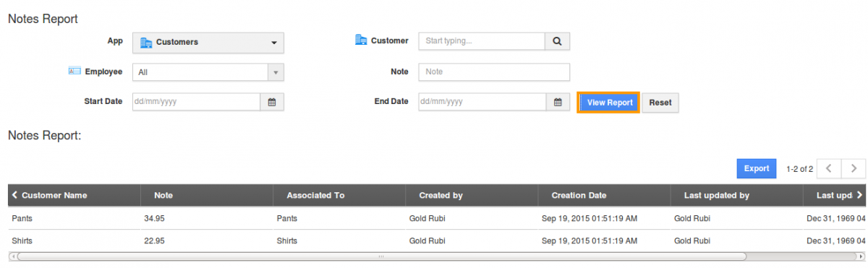Export the notes report
The image size is (868, 268).
(x=757, y=168)
